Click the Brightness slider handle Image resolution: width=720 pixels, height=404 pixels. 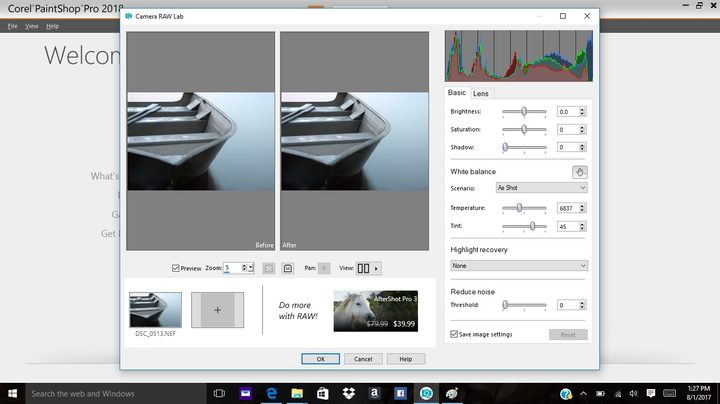524,111
